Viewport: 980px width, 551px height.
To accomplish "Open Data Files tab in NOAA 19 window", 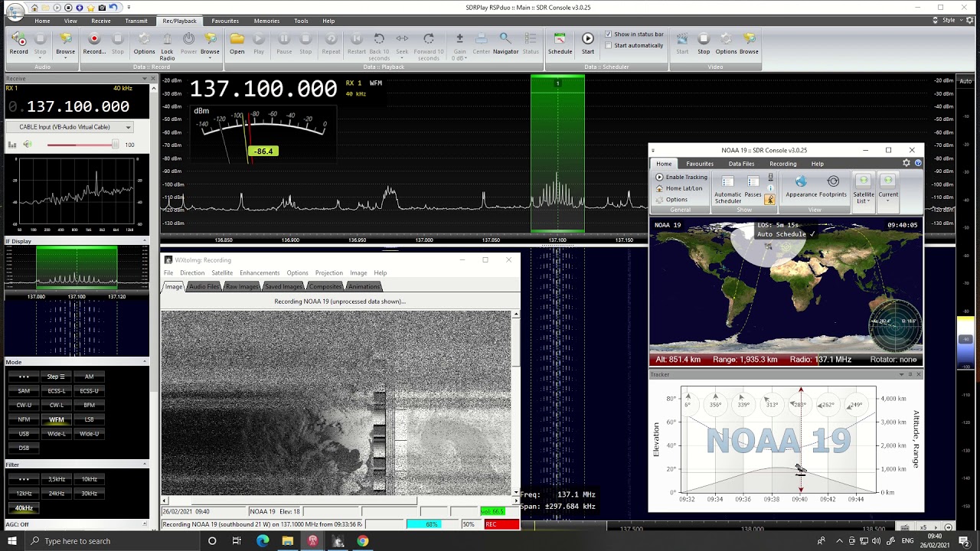I will 741,164.
